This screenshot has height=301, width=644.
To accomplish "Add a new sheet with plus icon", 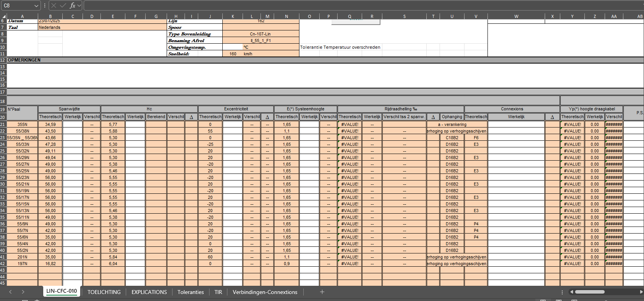I will 322,292.
